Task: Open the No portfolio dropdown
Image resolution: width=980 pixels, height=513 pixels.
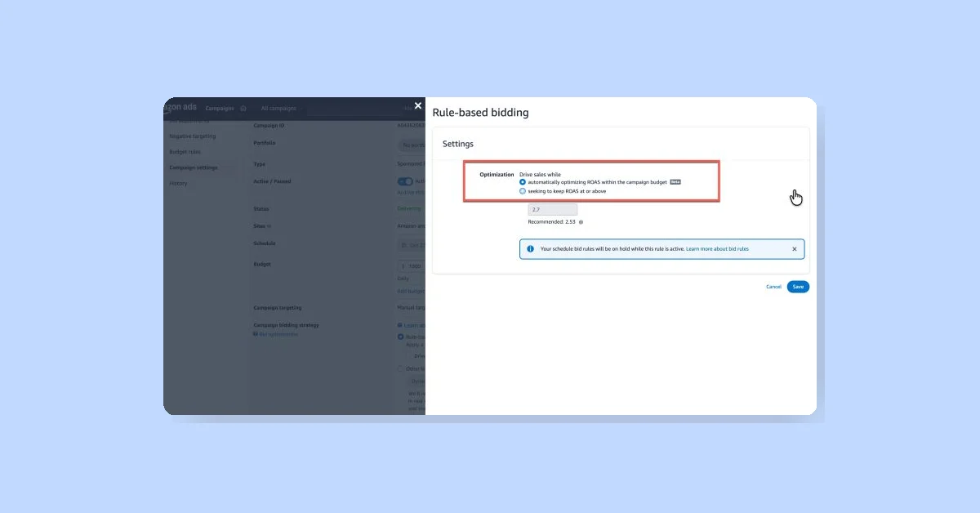Action: tap(412, 145)
